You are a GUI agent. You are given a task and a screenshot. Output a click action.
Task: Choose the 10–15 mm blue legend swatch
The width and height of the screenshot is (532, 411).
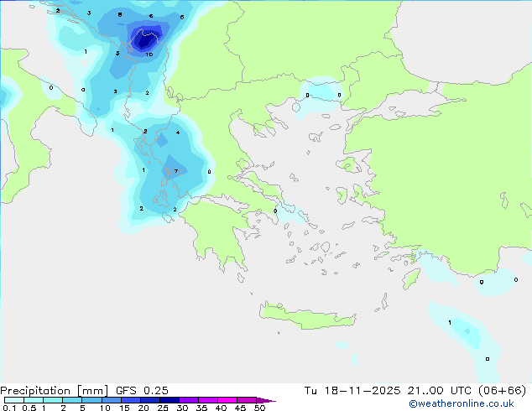click(111, 400)
